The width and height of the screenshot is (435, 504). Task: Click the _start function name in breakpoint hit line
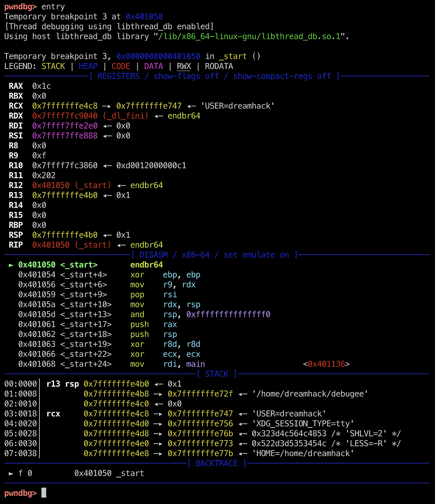pos(233,56)
